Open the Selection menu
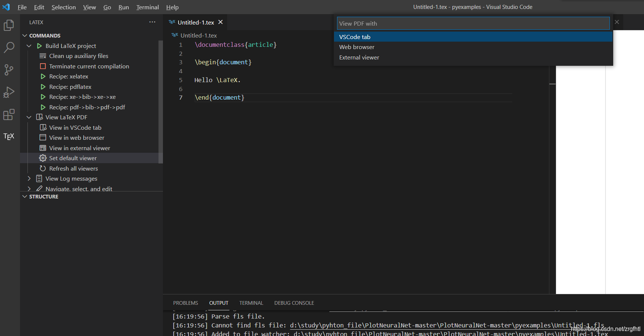 point(63,7)
